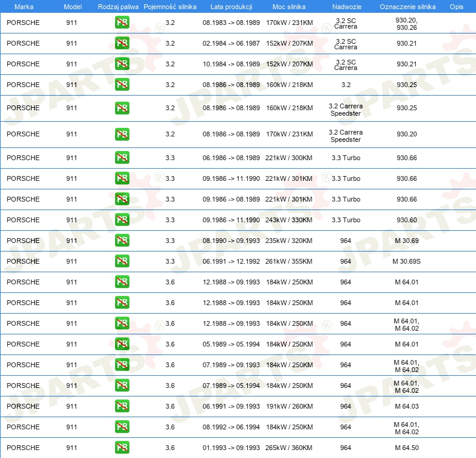Viewport: 476px width, 458px height.
Task: Click the 221kW / 300KM power cell
Action: click(x=289, y=158)
